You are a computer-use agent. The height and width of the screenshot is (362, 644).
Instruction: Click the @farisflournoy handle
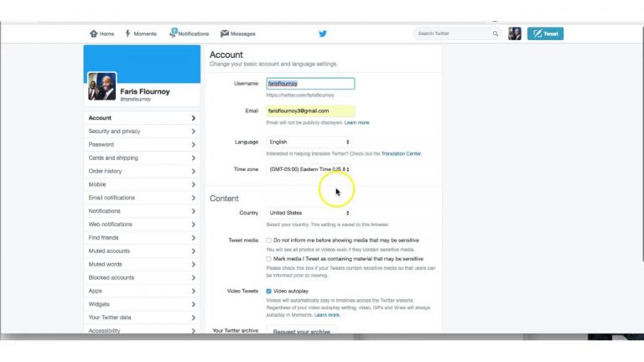(136, 100)
